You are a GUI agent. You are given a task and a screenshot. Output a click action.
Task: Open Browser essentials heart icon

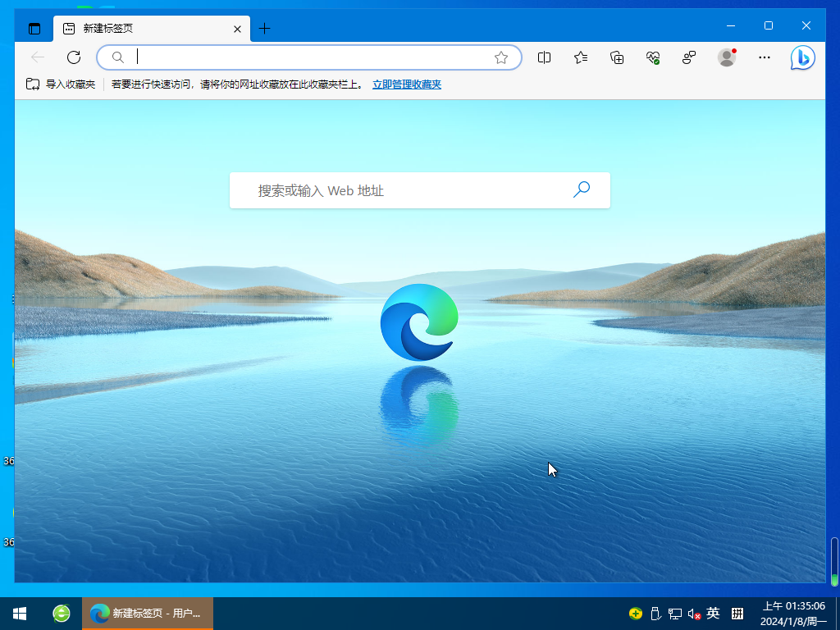[x=653, y=57]
